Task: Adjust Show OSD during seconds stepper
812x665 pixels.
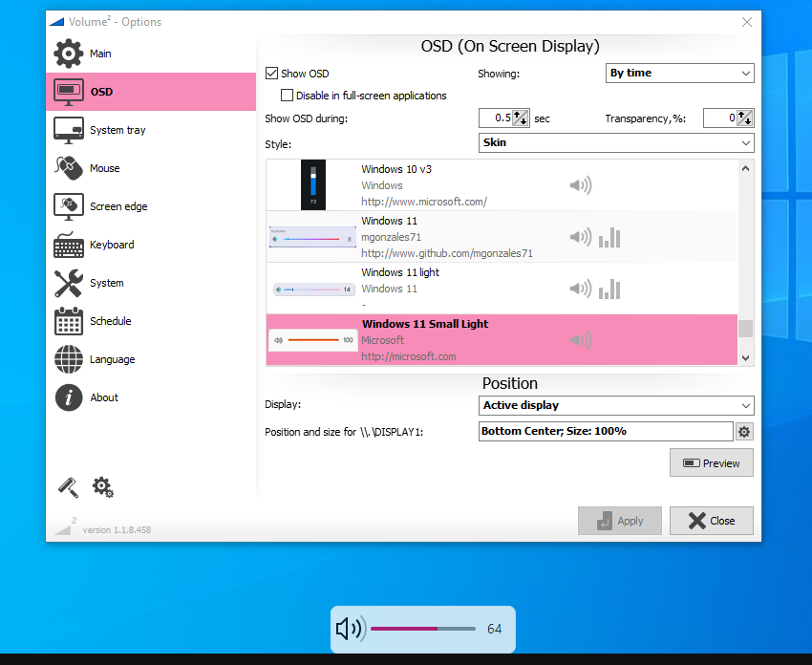Action: pyautogui.click(x=521, y=118)
